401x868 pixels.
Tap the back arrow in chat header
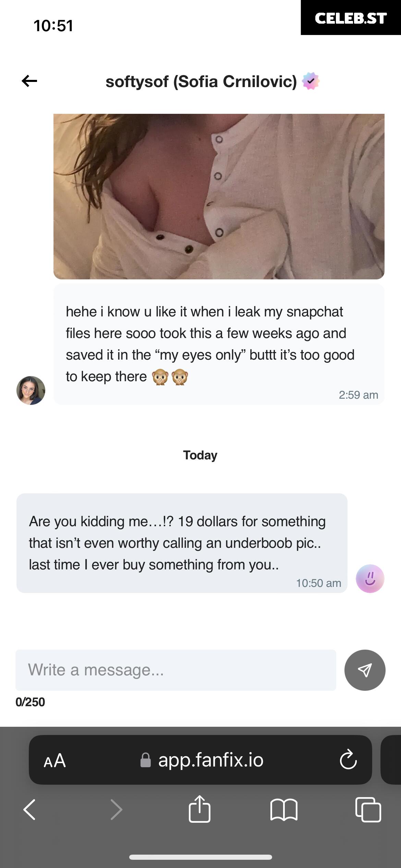pyautogui.click(x=29, y=81)
